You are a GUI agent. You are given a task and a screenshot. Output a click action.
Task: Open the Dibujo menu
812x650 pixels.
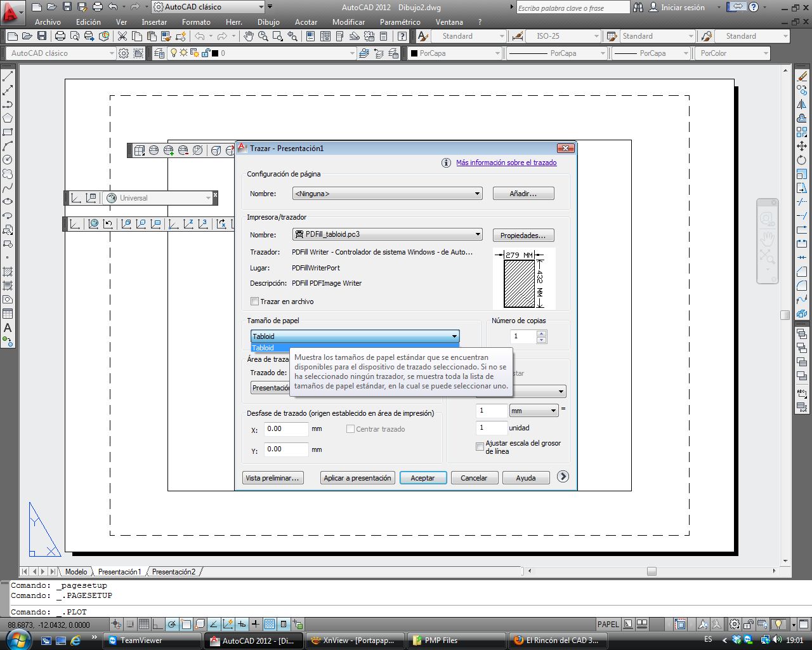pyautogui.click(x=268, y=22)
